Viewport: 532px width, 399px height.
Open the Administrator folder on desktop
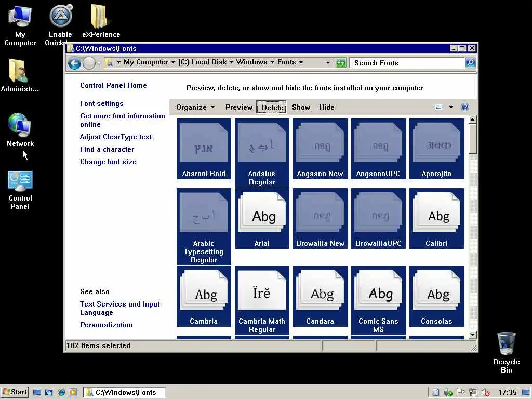click(x=19, y=75)
